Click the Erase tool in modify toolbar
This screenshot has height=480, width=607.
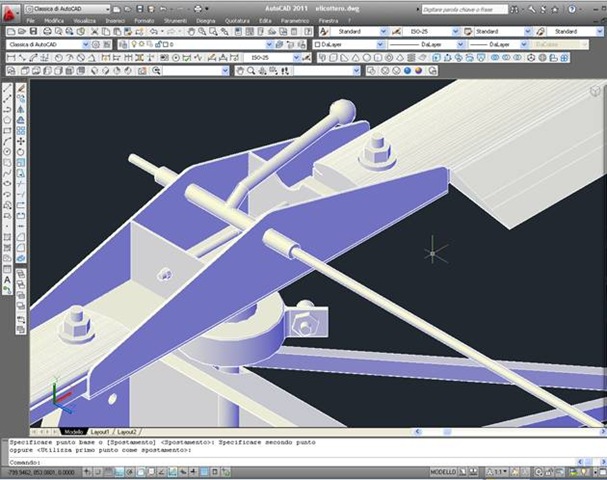point(20,89)
